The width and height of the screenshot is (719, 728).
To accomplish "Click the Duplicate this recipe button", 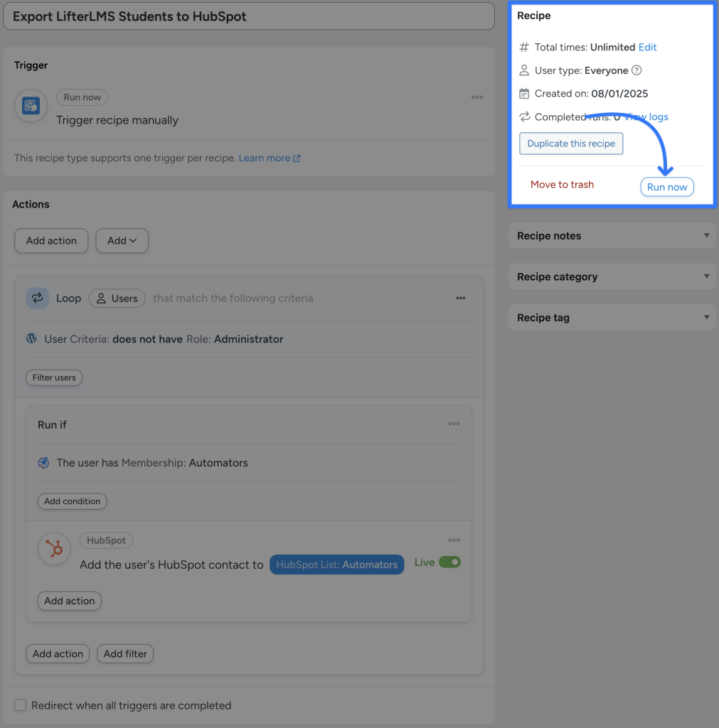I will pyautogui.click(x=570, y=143).
